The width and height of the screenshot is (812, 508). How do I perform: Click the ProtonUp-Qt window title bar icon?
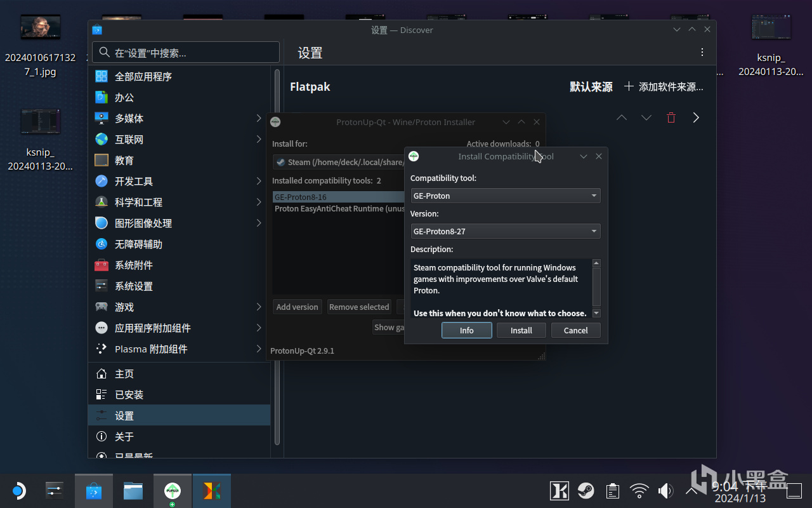click(x=275, y=122)
